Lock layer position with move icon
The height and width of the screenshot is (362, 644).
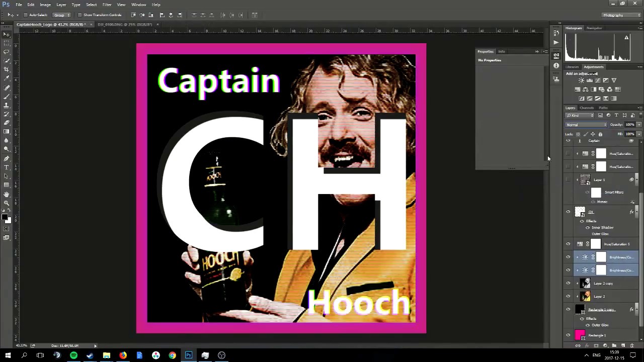click(x=593, y=134)
